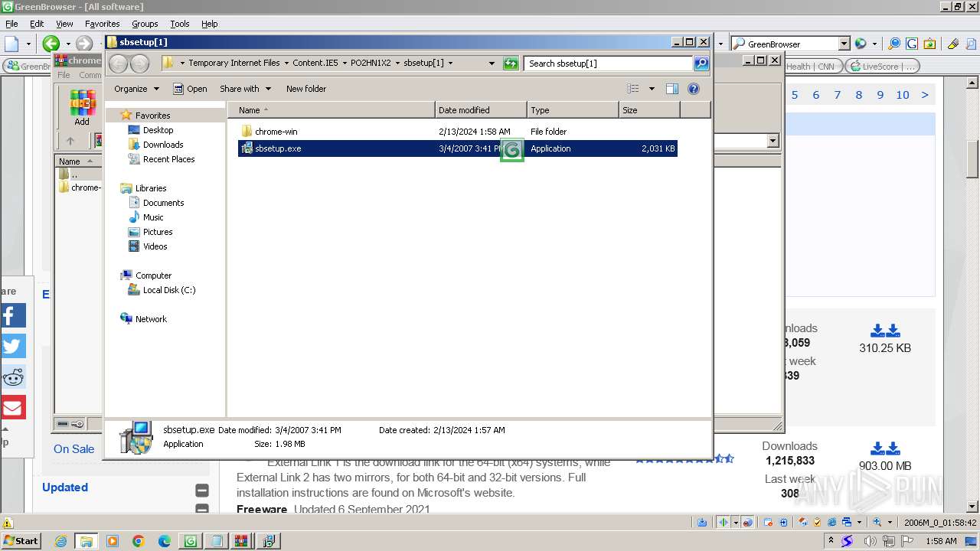The width and height of the screenshot is (980, 551).
Task: Sort by the Date modified column
Action: (481, 110)
